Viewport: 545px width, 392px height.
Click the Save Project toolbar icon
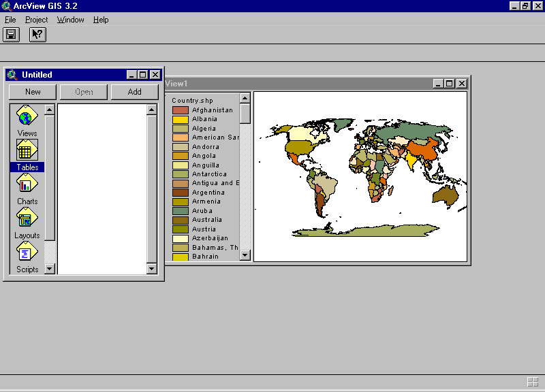click(x=11, y=34)
